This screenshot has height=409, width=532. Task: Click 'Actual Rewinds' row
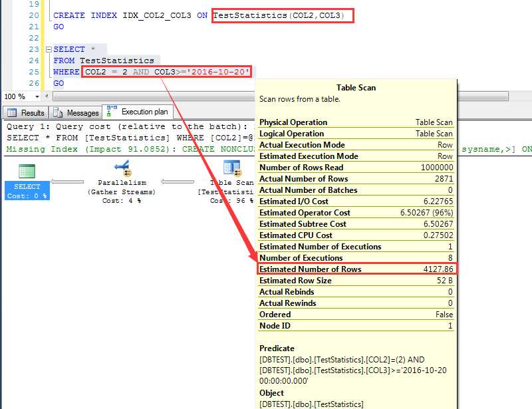click(x=356, y=303)
